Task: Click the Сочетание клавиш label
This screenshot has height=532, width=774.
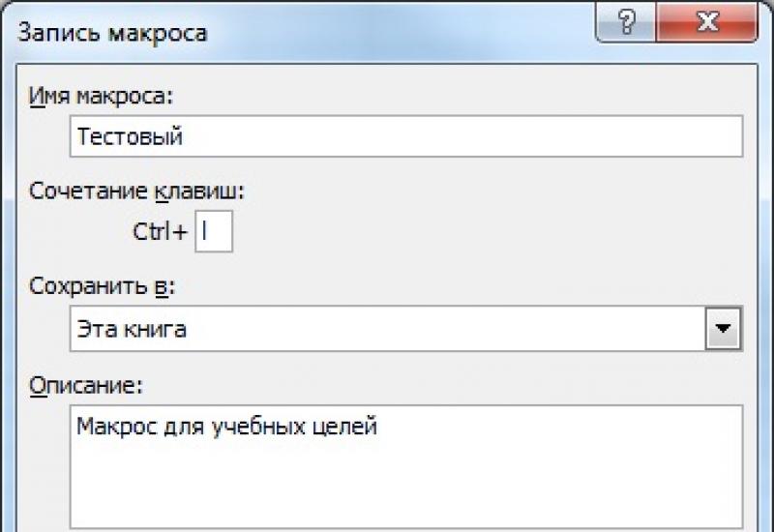Action: click(x=137, y=191)
